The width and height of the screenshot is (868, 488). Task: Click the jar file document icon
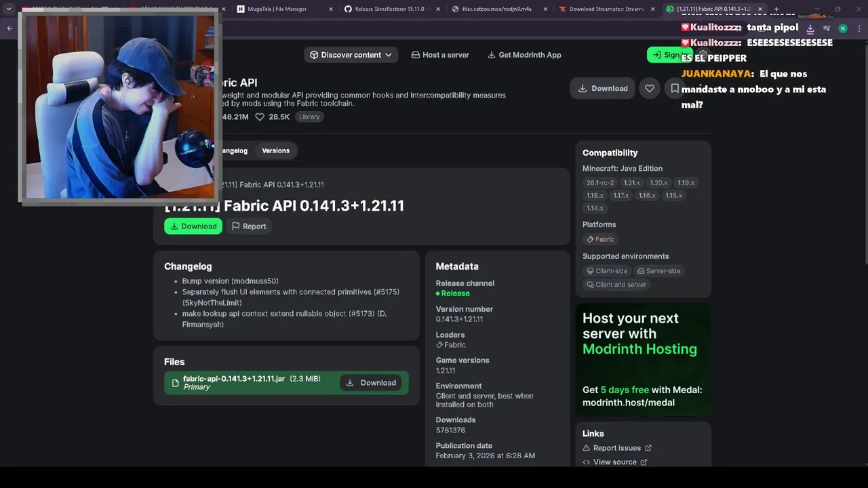(x=176, y=383)
